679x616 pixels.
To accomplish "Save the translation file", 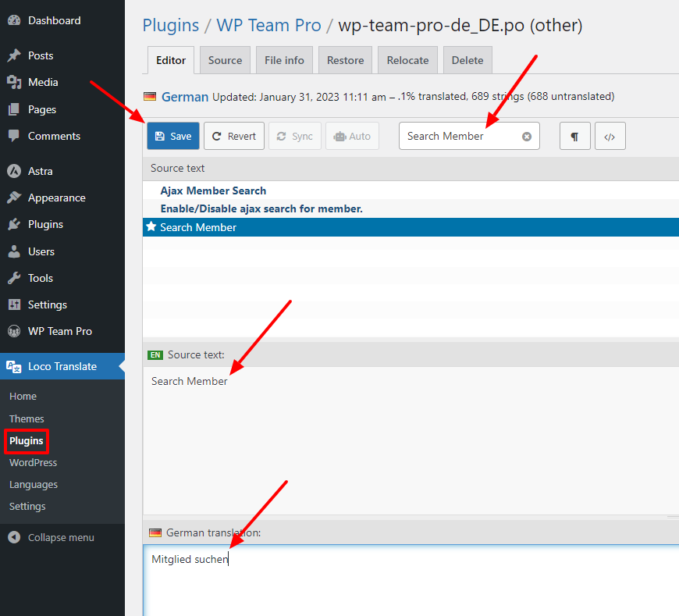I will point(173,136).
